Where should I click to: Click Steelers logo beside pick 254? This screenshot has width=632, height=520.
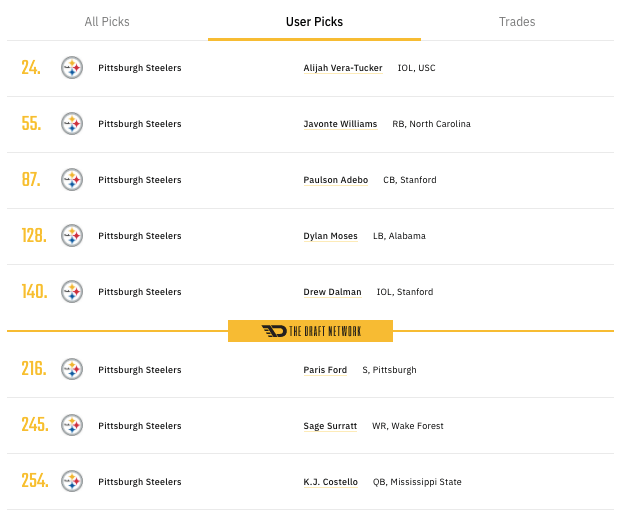pyautogui.click(x=72, y=482)
